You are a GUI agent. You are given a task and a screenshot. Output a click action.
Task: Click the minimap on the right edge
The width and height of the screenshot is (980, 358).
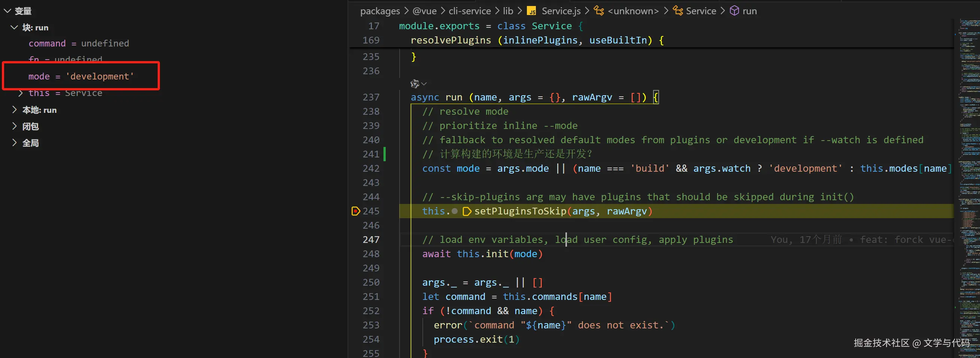pyautogui.click(x=967, y=188)
